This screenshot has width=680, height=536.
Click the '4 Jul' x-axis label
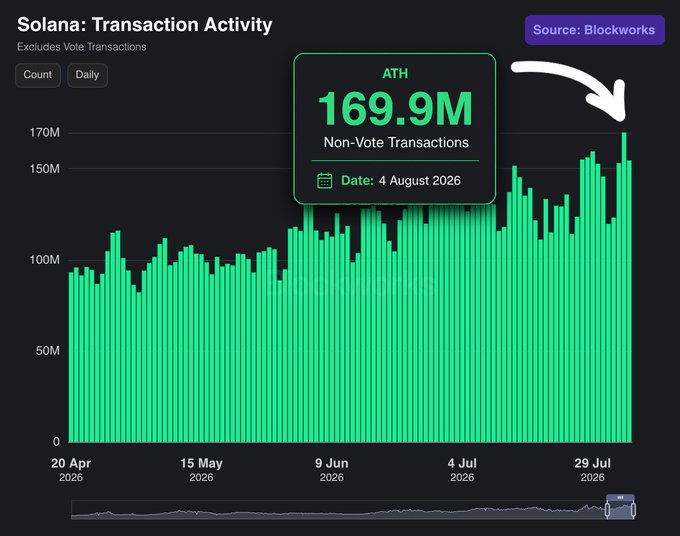tap(462, 463)
